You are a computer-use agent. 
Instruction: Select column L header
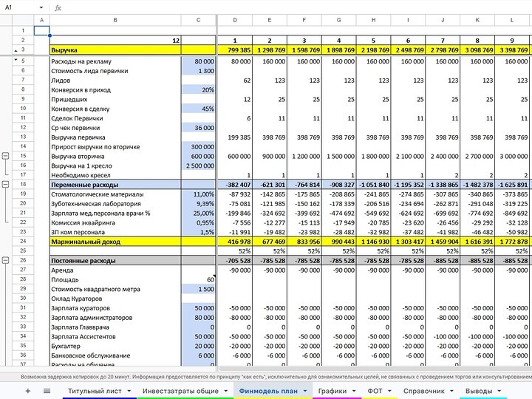point(511,20)
